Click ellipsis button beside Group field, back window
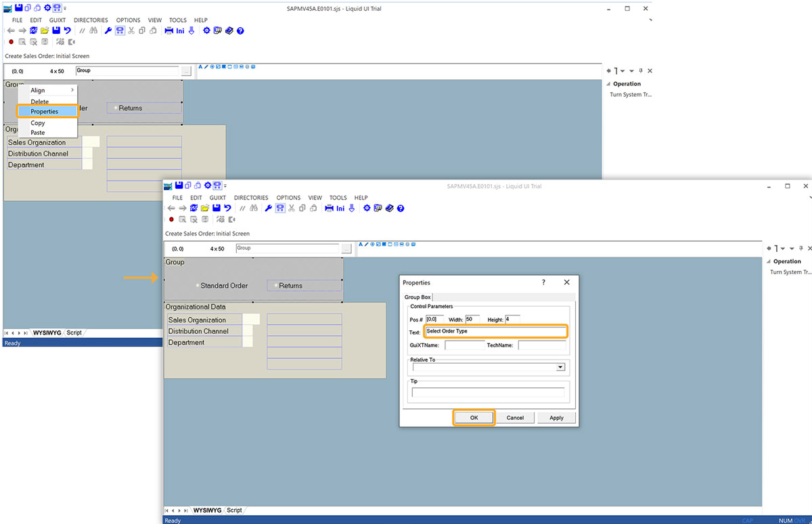The height and width of the screenshot is (524, 812). click(186, 71)
